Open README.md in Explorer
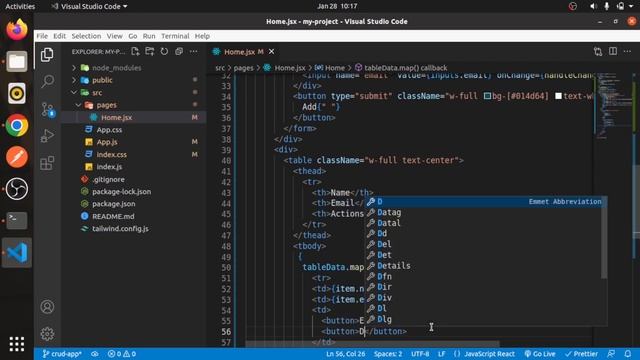This screenshot has height=360, width=640. click(113, 216)
